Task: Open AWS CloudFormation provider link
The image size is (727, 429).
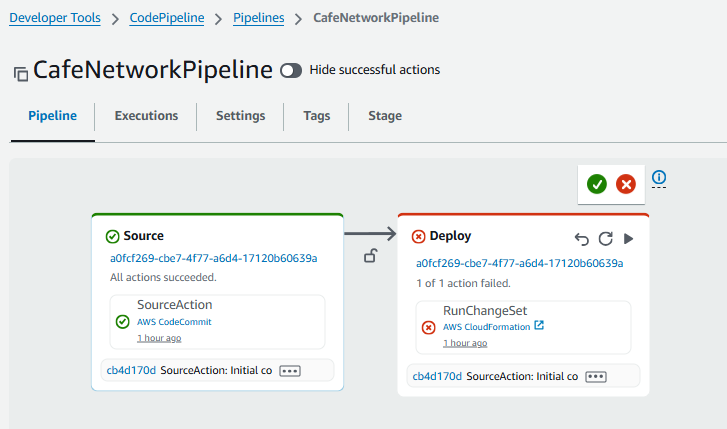Action: pos(486,327)
